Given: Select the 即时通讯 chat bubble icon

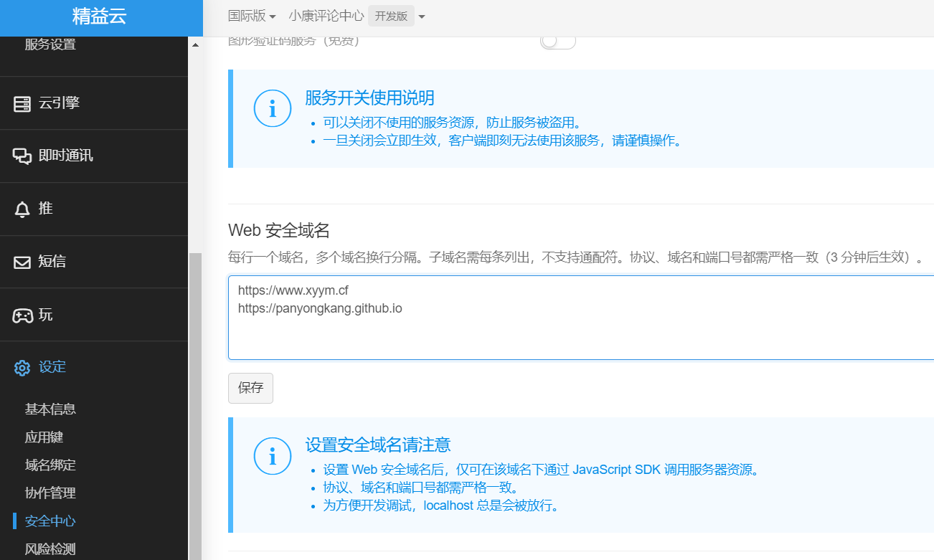Looking at the screenshot, I should pos(22,156).
